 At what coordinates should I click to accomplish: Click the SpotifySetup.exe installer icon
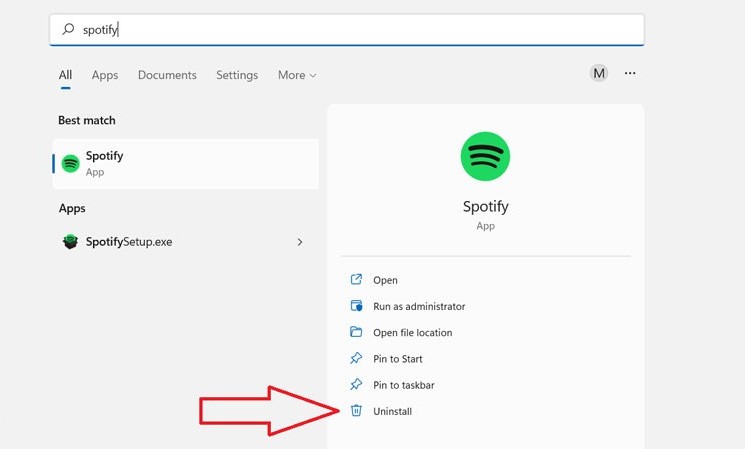click(x=70, y=242)
